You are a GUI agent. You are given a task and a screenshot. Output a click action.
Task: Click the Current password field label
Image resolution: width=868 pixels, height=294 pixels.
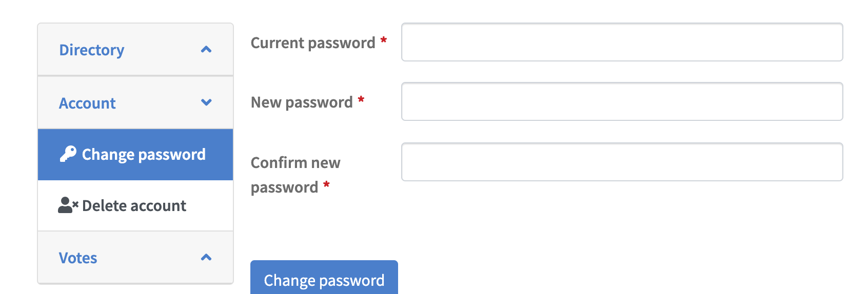[x=313, y=43]
